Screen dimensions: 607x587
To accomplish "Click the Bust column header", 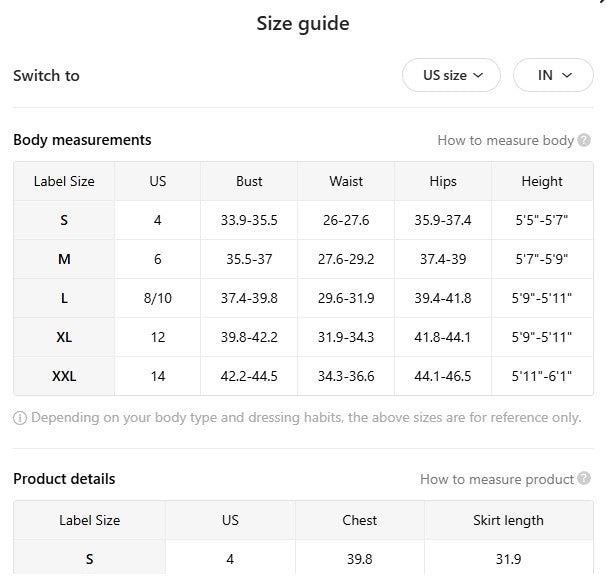I will click(x=249, y=182).
